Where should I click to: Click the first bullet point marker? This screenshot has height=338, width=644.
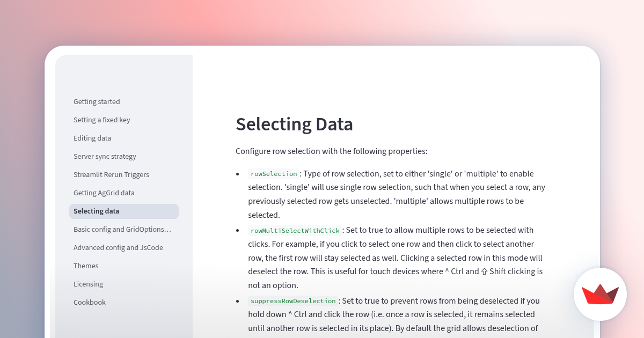tap(238, 174)
